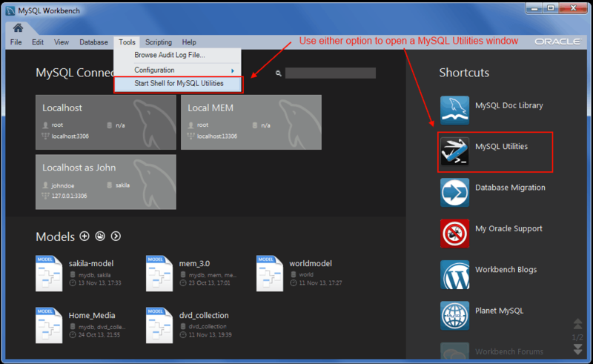Open mem_3.0 model file icon

[x=159, y=274]
